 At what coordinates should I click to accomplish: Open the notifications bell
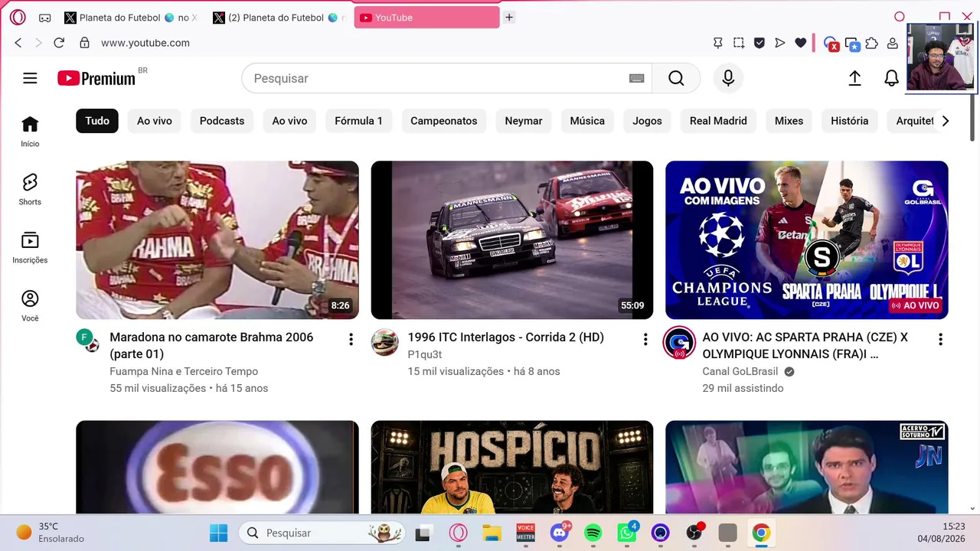[891, 78]
